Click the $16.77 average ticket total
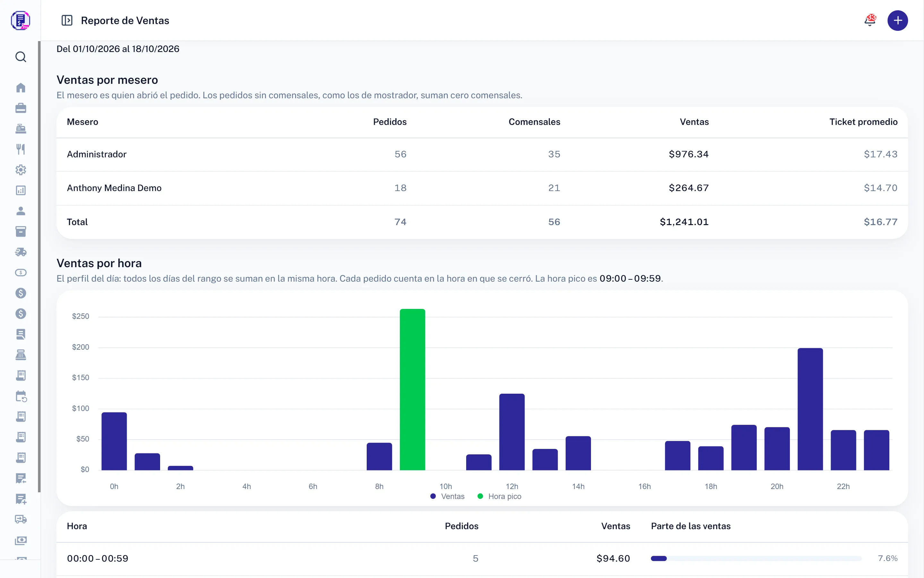The height and width of the screenshot is (578, 924). (880, 222)
